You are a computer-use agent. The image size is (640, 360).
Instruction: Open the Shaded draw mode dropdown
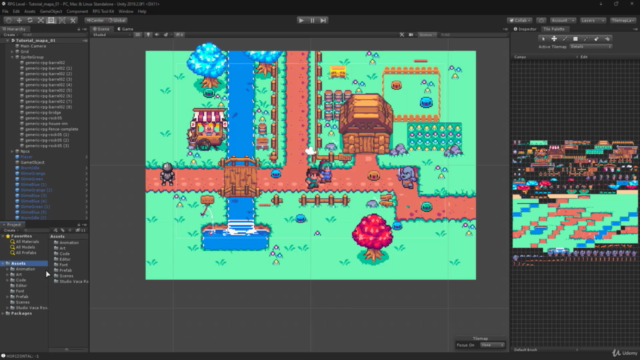click(x=112, y=35)
